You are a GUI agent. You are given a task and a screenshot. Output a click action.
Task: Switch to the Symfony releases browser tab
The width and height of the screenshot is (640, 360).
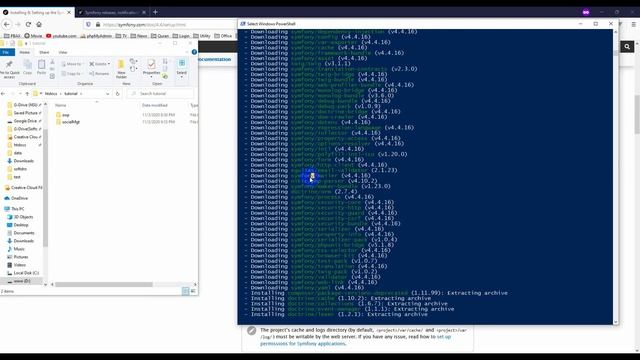(x=112, y=12)
